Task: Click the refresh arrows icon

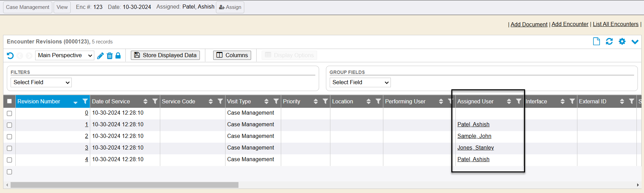Action: (x=609, y=41)
